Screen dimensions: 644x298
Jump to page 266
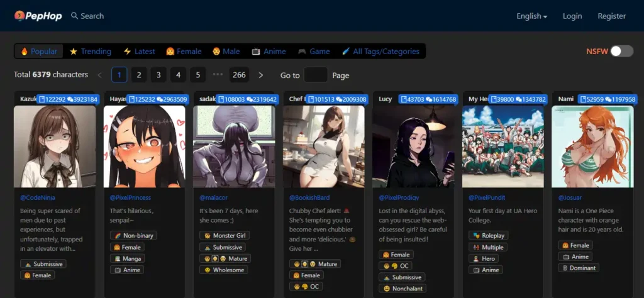pyautogui.click(x=239, y=75)
